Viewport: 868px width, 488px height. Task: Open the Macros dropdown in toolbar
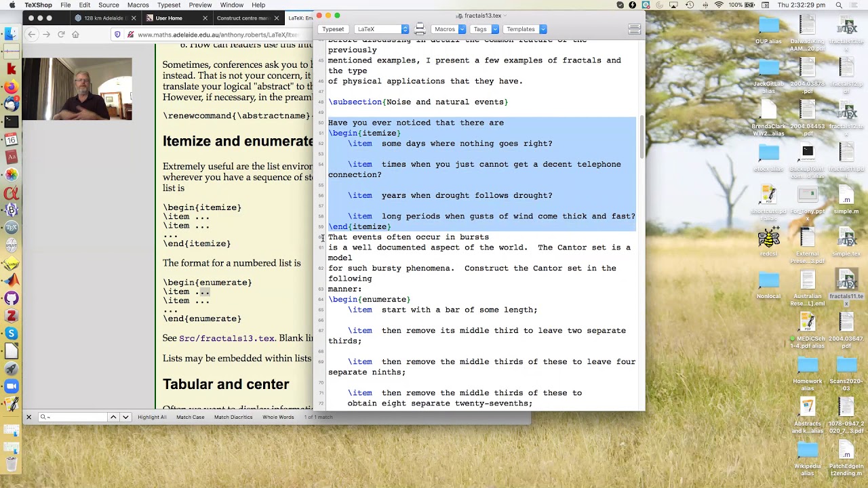pos(449,29)
